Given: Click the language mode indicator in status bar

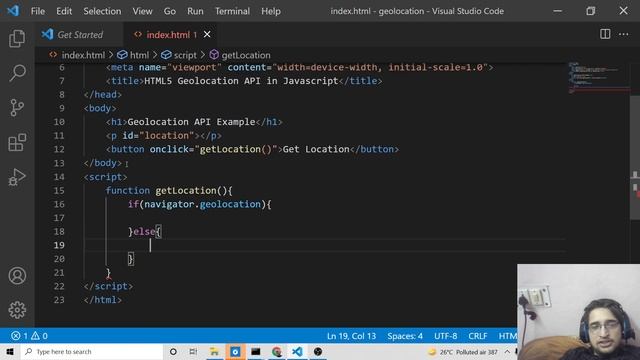Looking at the screenshot, I should click(507, 336).
